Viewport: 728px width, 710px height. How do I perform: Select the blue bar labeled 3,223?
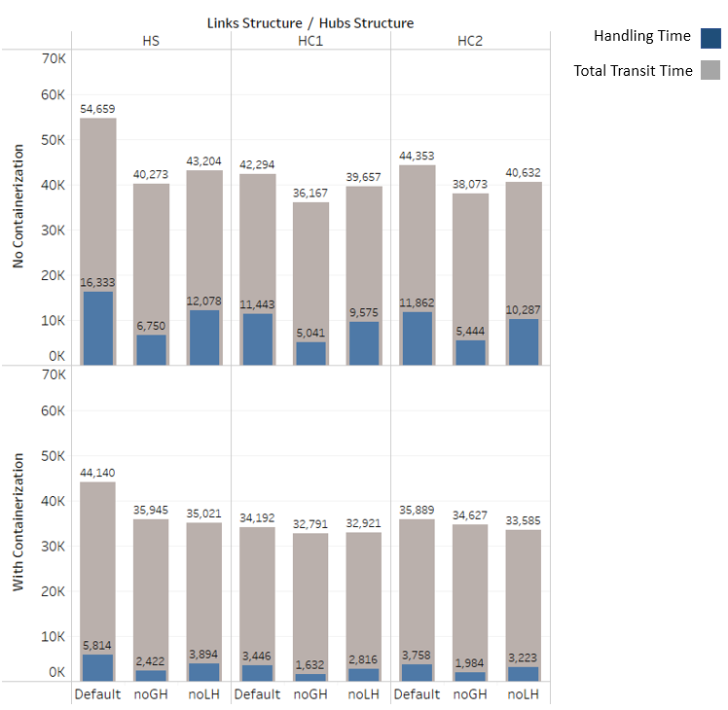click(524, 674)
